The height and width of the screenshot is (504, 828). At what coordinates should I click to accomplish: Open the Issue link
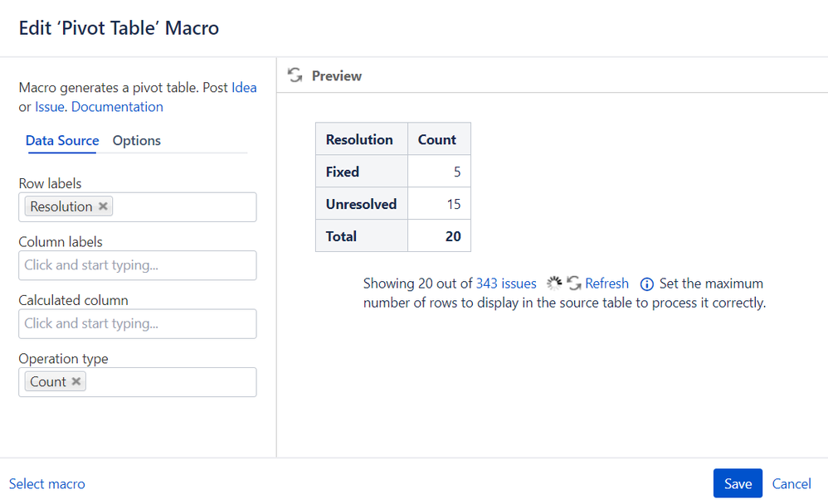coord(50,107)
